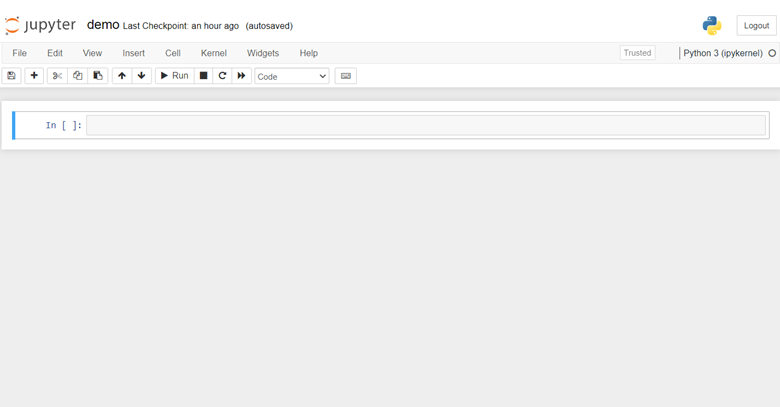The height and width of the screenshot is (407, 780).
Task: Click the Jupyter logo
Action: (40, 25)
